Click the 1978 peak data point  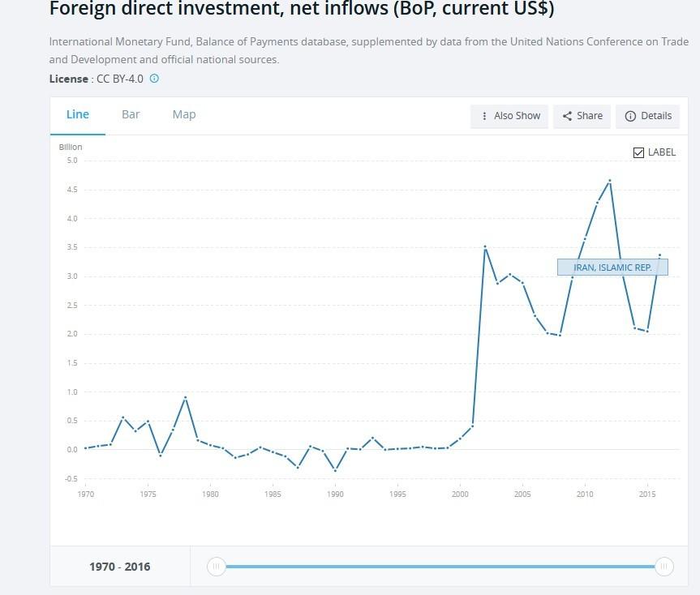click(x=185, y=397)
